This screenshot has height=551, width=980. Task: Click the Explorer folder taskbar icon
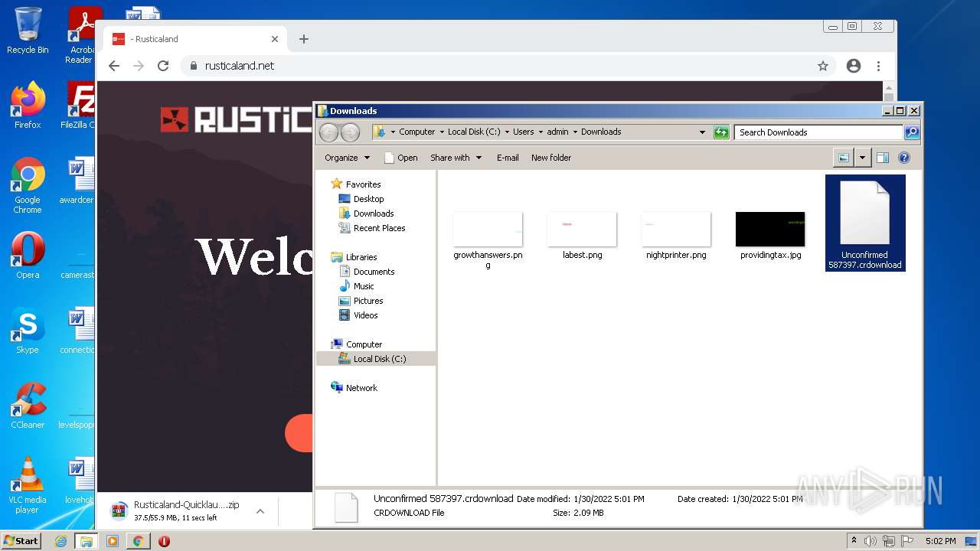click(x=86, y=541)
